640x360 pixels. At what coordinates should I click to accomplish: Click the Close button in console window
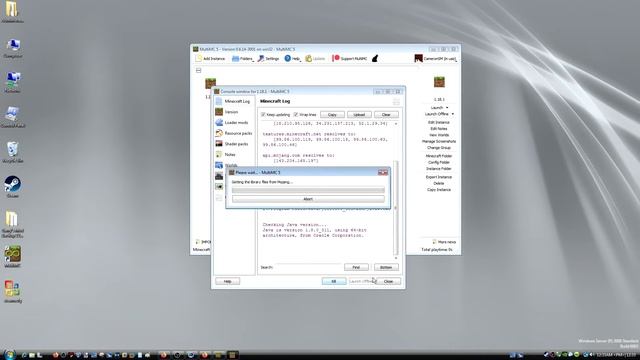tap(388, 282)
